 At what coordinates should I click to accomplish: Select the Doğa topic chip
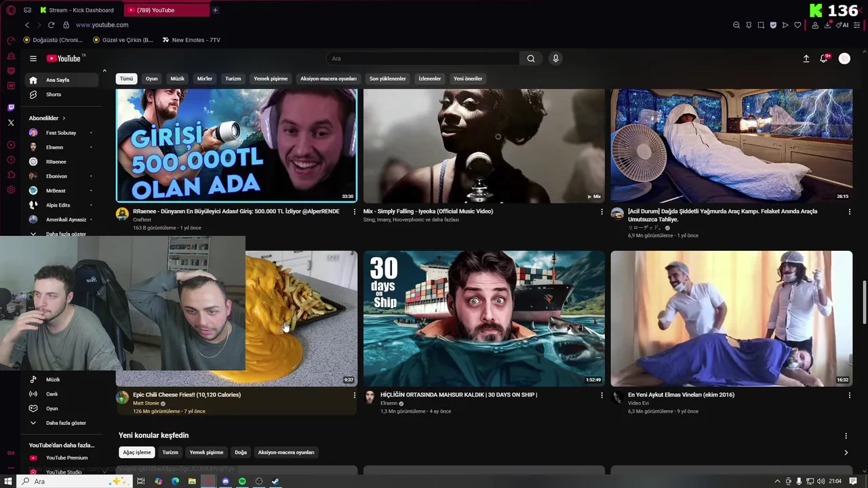pyautogui.click(x=241, y=452)
